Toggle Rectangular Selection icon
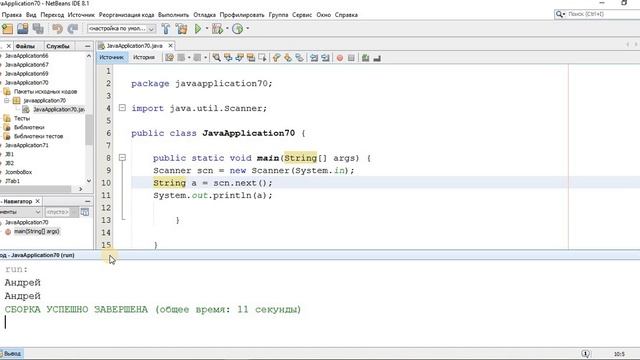The width and height of the screenshot is (640, 360). click(x=262, y=58)
